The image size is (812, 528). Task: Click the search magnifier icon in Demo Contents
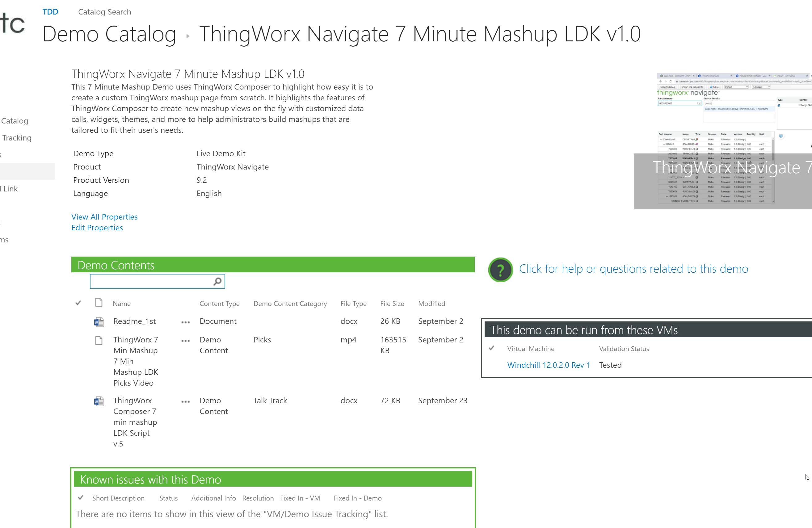tap(217, 281)
